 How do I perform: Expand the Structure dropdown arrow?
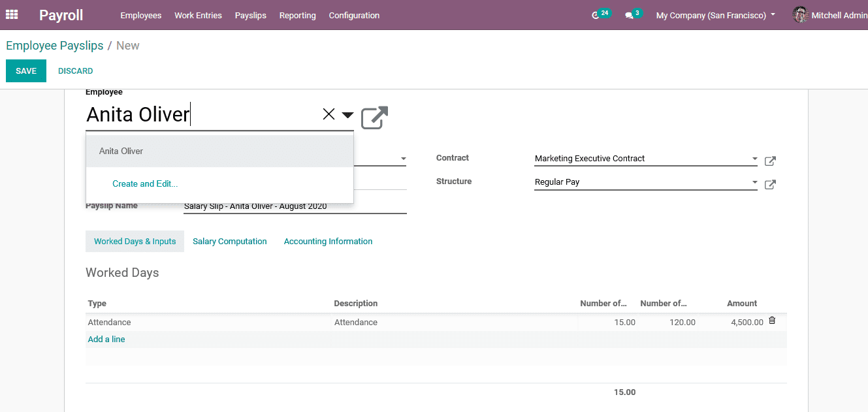point(754,182)
